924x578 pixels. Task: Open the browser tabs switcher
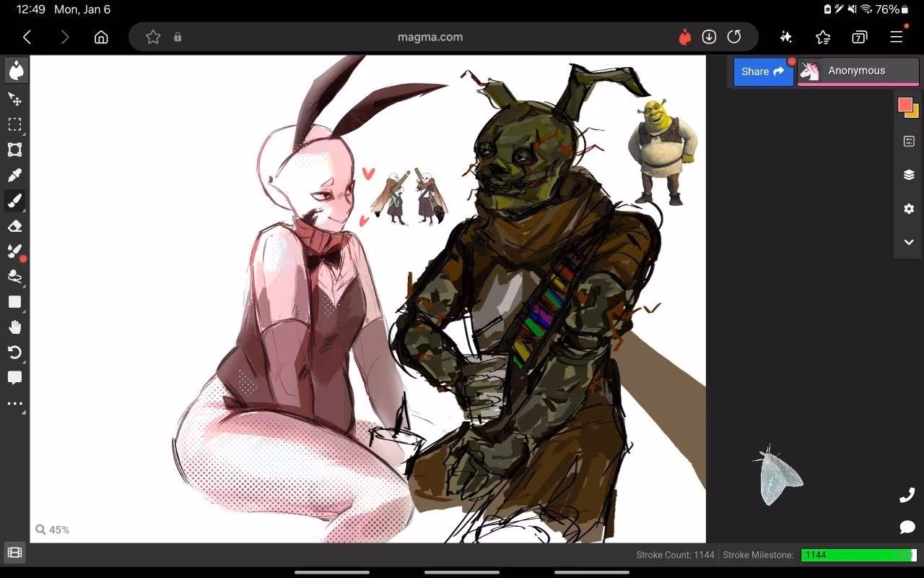tap(860, 37)
